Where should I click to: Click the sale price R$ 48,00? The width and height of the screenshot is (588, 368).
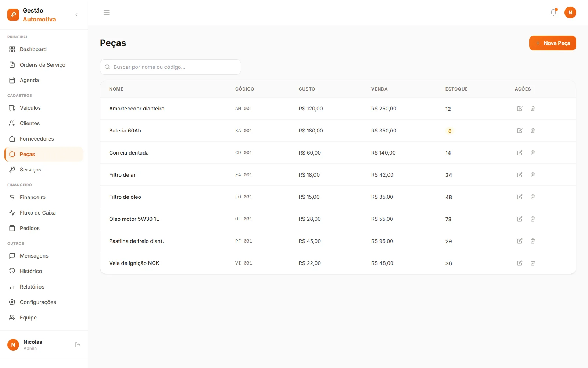click(382, 263)
